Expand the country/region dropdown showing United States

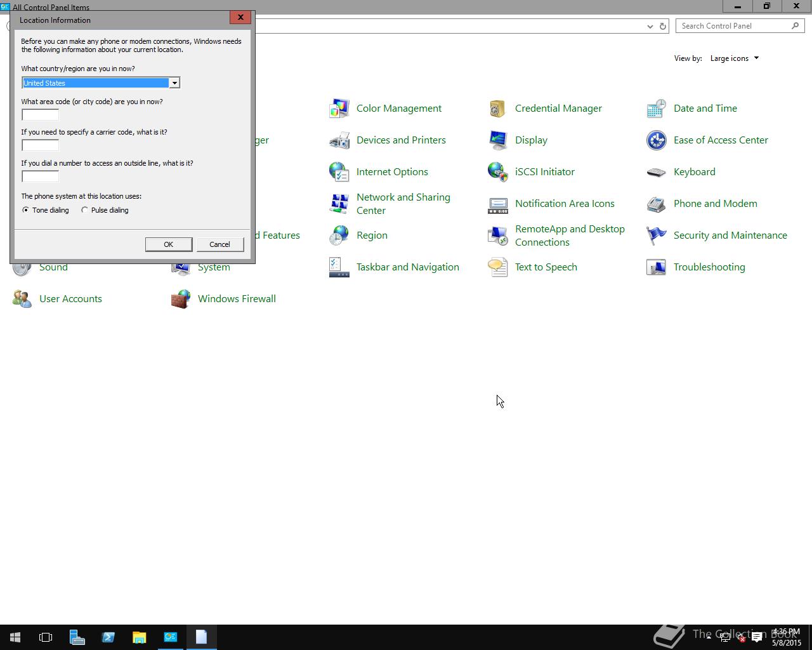tap(174, 83)
